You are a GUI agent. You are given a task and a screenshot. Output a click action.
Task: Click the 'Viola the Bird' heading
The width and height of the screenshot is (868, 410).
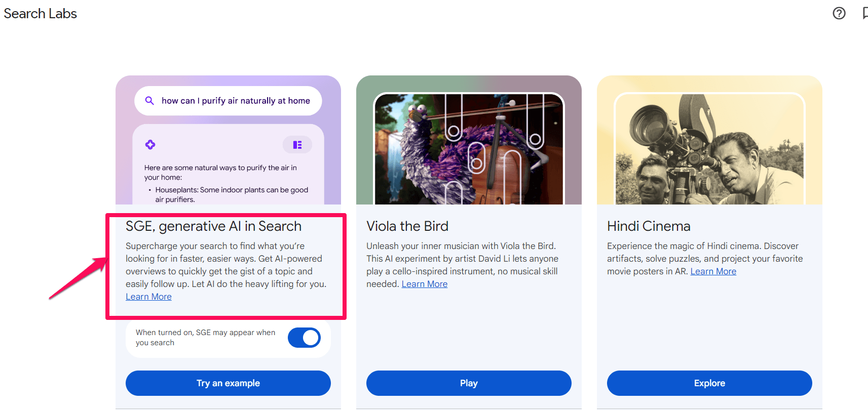coord(407,226)
